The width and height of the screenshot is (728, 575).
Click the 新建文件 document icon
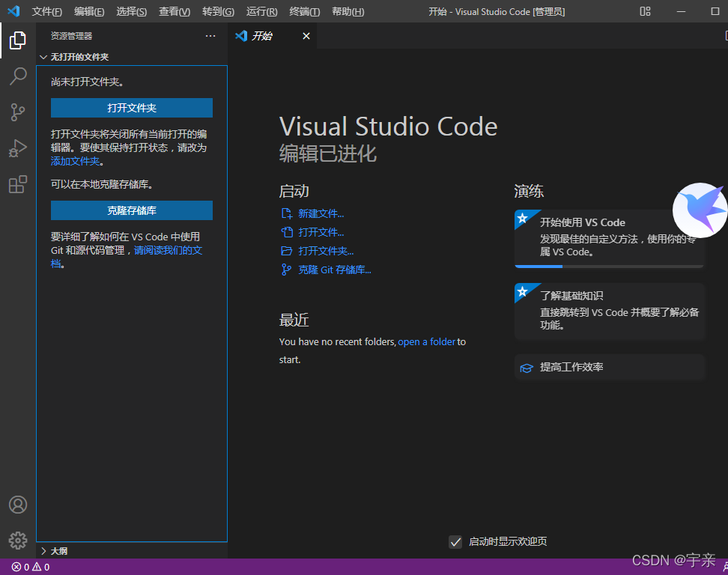pos(286,213)
